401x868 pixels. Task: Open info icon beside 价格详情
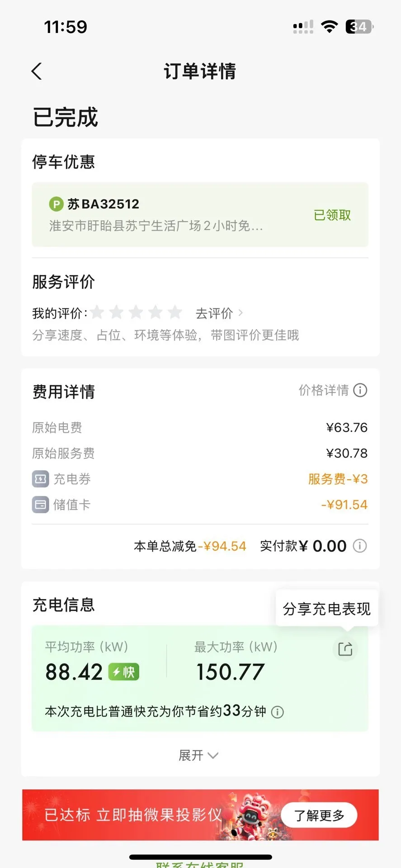coord(360,390)
